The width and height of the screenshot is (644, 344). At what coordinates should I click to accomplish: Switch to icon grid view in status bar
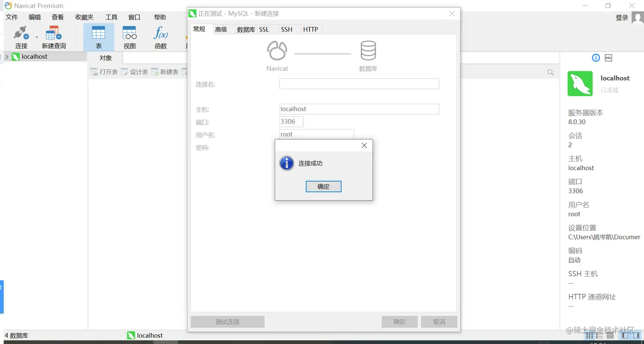pyautogui.click(x=589, y=335)
